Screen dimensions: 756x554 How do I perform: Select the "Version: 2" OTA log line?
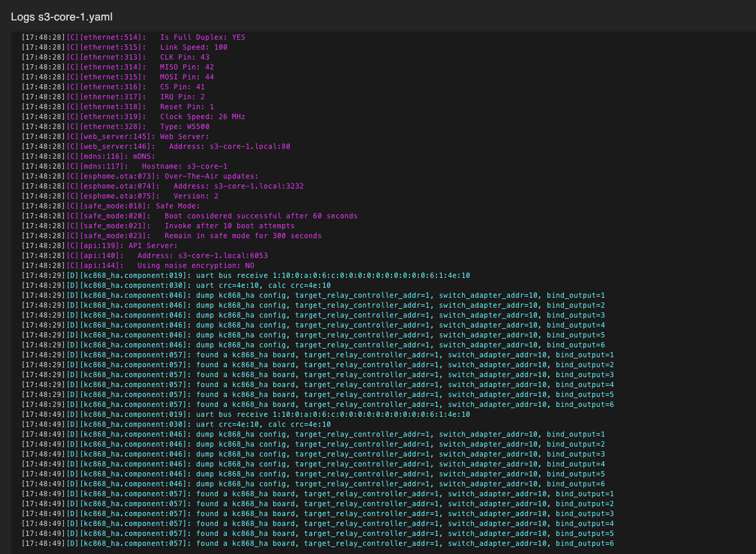click(196, 196)
